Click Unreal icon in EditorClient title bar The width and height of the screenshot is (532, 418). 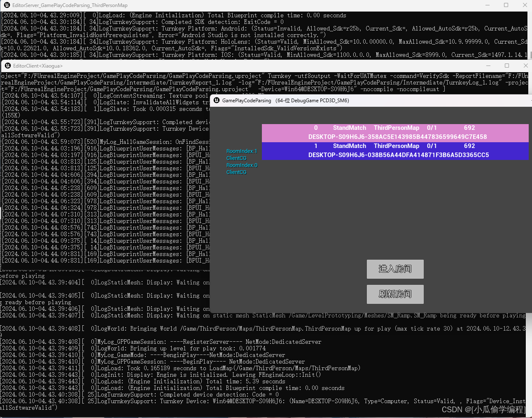coord(7,66)
